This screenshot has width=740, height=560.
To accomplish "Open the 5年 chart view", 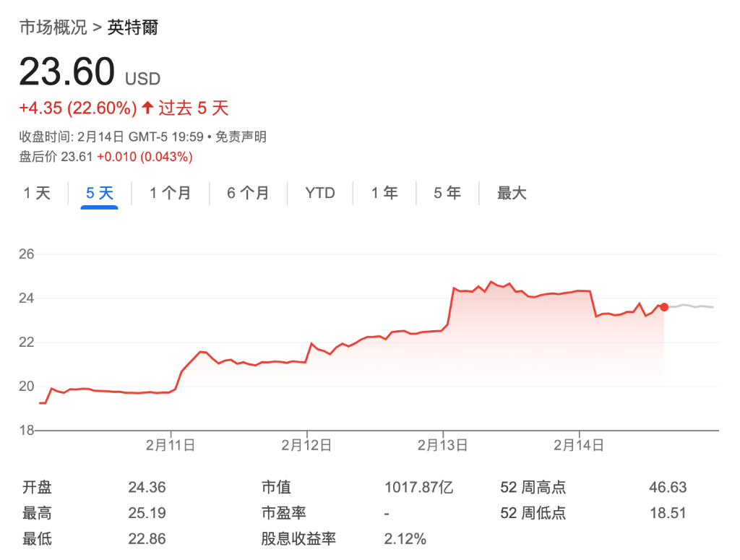I will pos(447,193).
